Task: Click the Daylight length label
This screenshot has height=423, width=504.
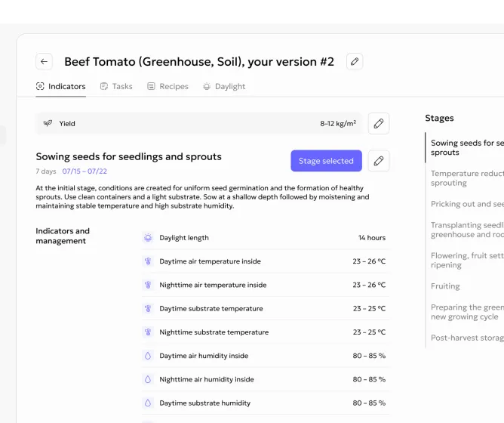Action: click(184, 238)
